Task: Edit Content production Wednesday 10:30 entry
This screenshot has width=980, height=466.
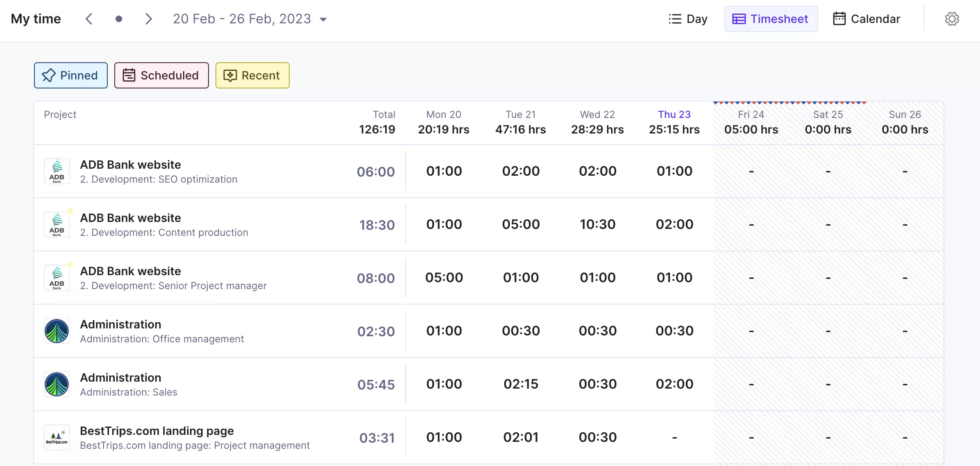Action: coord(598,224)
